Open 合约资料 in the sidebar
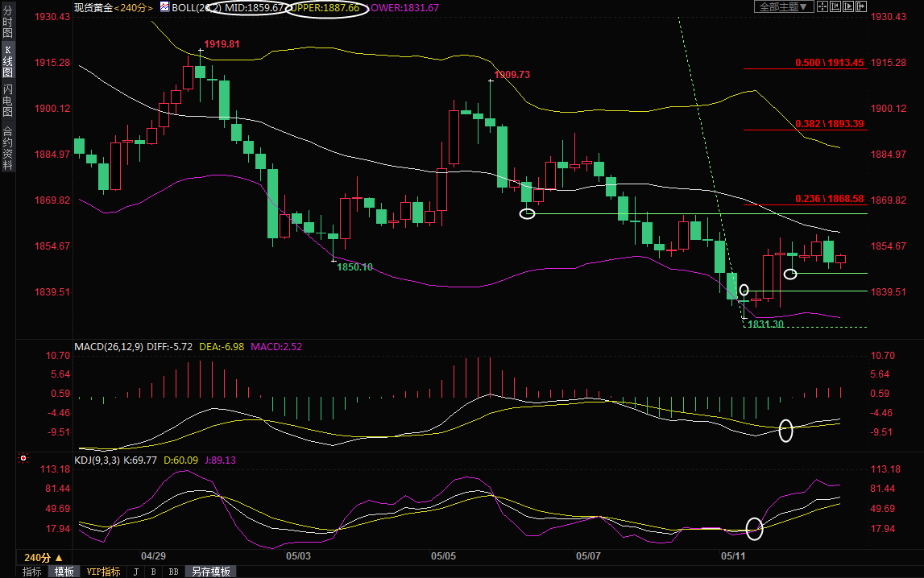This screenshot has width=924, height=578. click(7, 148)
